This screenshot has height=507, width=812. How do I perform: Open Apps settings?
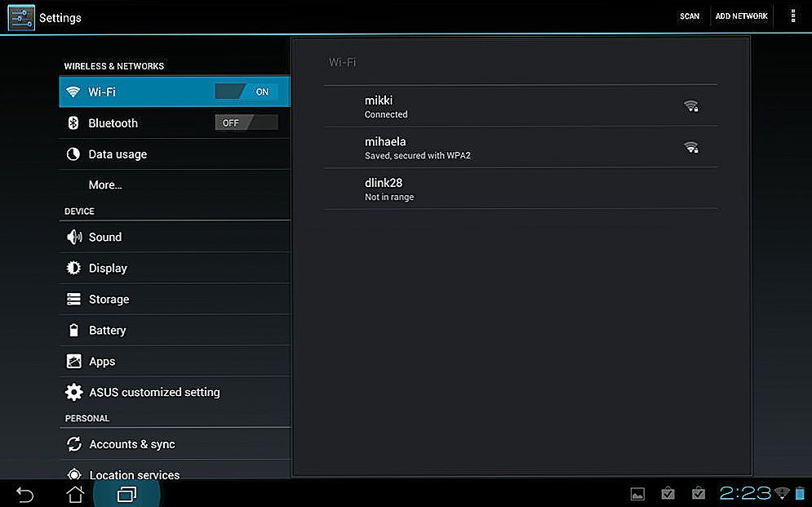pyautogui.click(x=175, y=361)
